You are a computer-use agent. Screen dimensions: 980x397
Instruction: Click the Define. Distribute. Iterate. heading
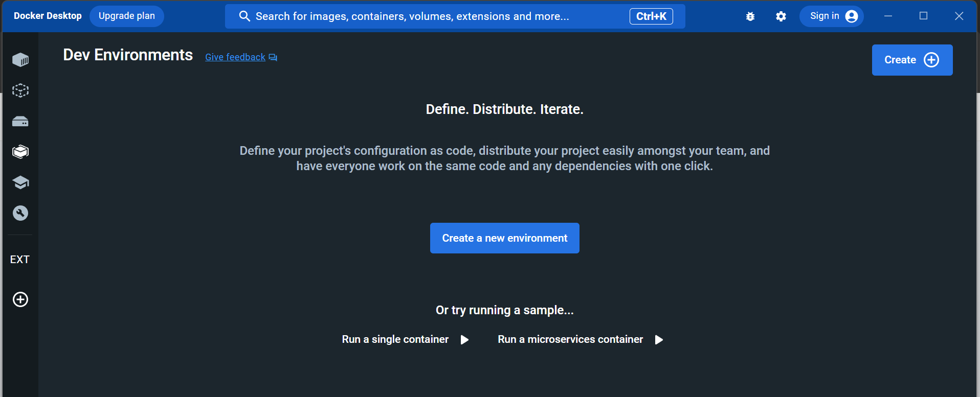click(504, 109)
